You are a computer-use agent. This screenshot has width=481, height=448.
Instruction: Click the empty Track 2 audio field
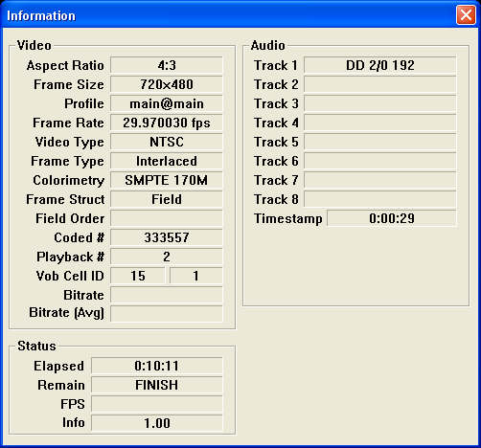380,84
